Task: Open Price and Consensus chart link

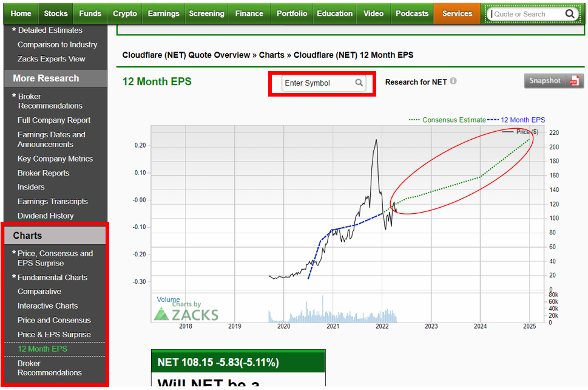Action: [x=54, y=320]
